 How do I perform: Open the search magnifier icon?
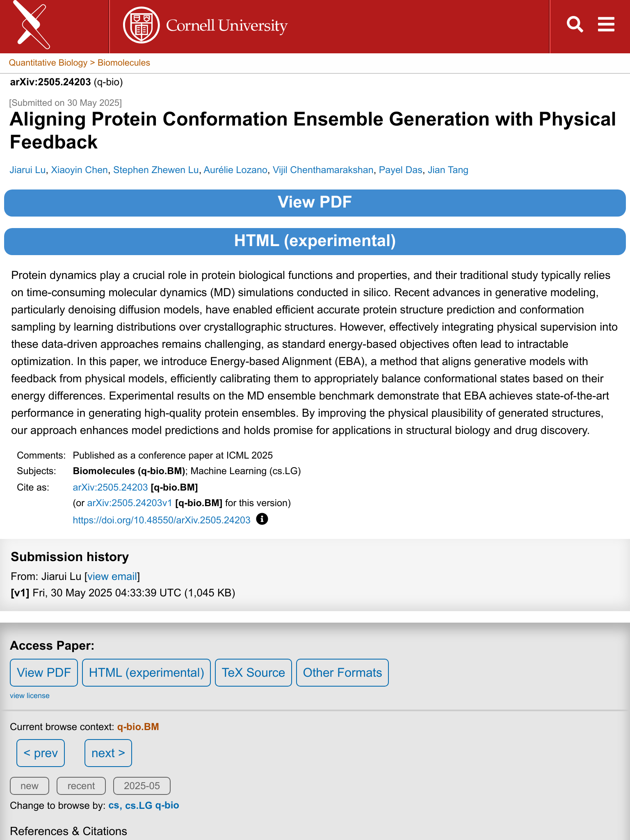click(575, 25)
